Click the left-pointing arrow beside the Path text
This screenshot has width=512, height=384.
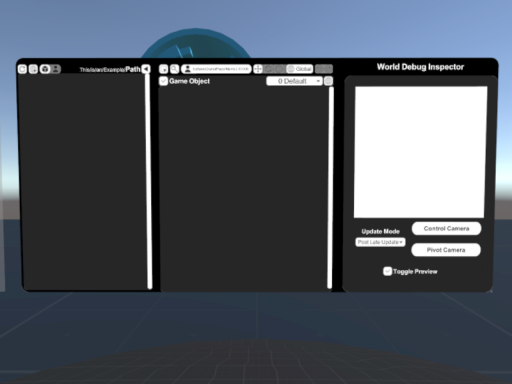(x=146, y=69)
